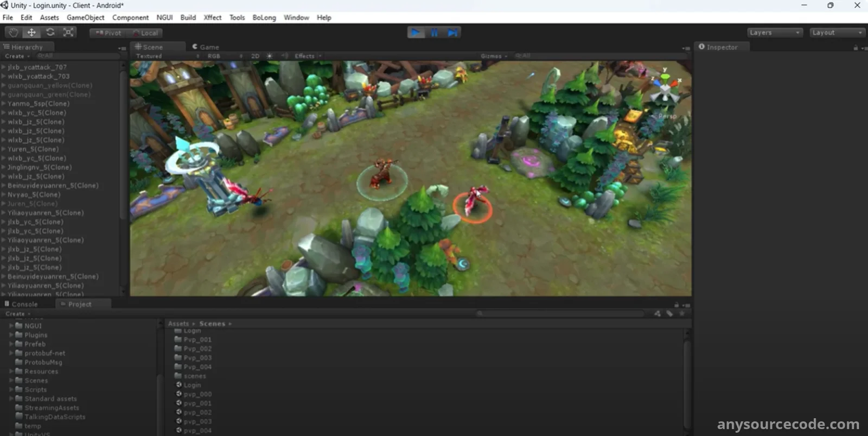Expand the Yanmo_5sp(Clone) hierarchy item
Screen dimensions: 868x436
[4, 104]
